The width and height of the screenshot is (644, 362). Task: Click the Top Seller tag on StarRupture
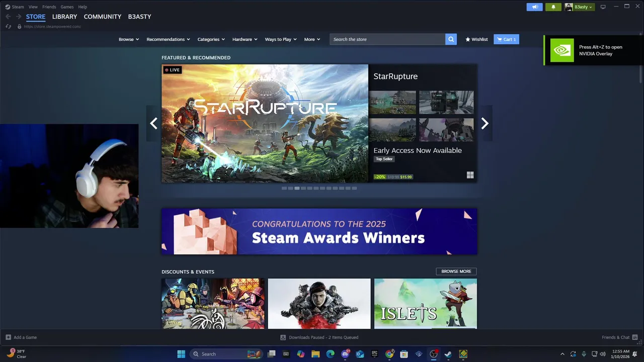point(384,159)
